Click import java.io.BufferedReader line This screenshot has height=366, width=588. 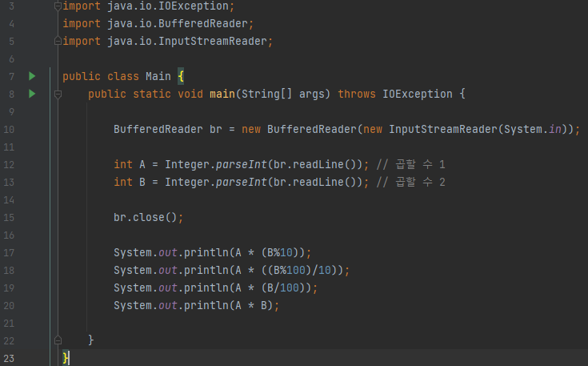click(x=158, y=24)
